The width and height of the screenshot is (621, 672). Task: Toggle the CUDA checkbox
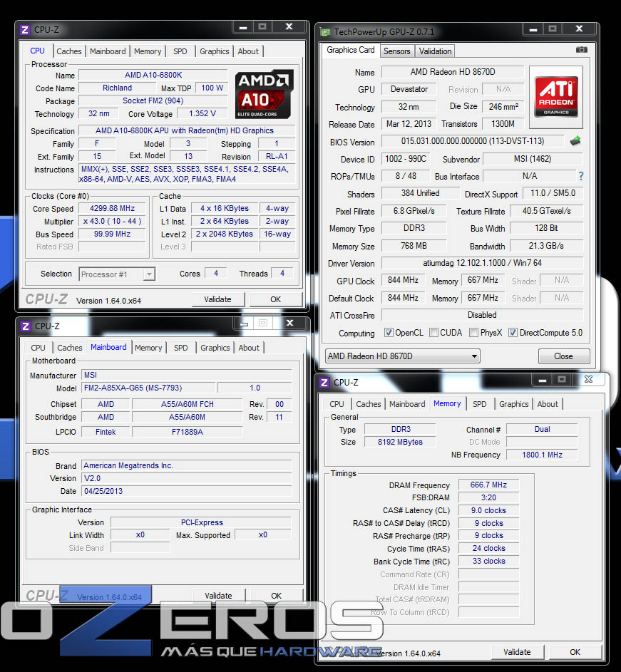pos(433,333)
